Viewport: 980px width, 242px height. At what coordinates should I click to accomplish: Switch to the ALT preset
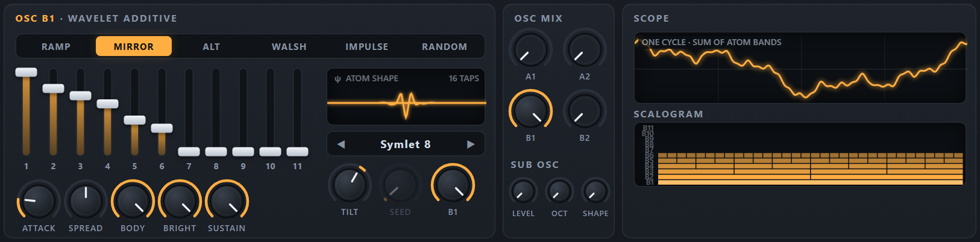212,46
